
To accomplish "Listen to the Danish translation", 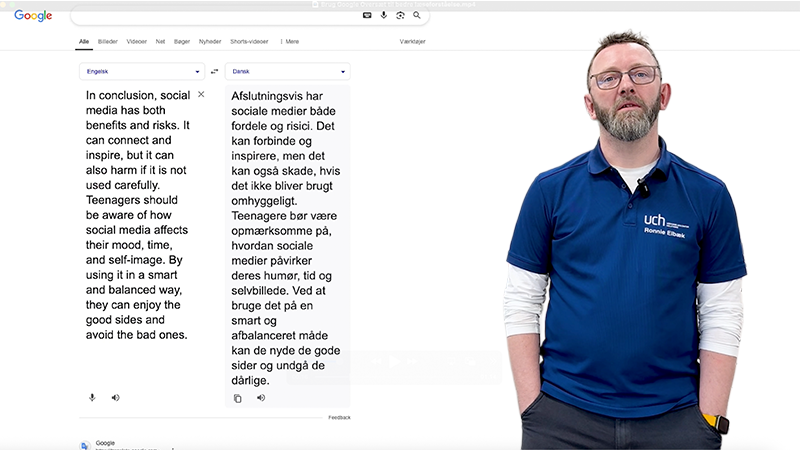I will point(261,397).
